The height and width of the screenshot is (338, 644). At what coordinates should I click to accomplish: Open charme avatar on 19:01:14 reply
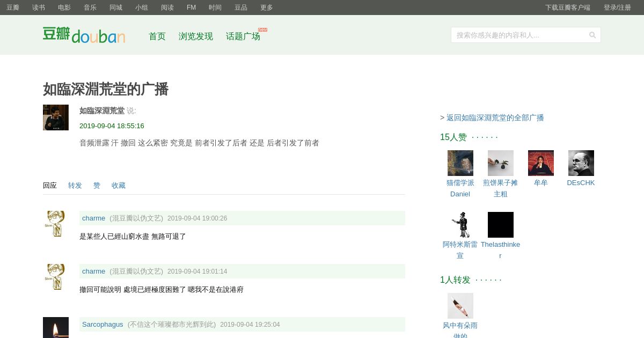point(56,277)
